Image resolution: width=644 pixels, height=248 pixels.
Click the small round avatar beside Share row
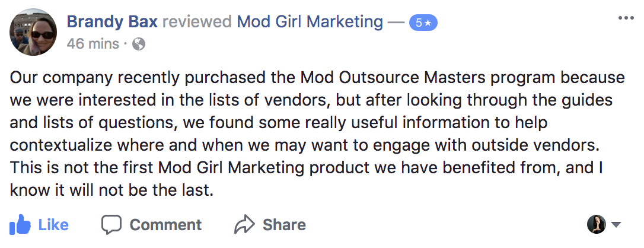(x=596, y=224)
